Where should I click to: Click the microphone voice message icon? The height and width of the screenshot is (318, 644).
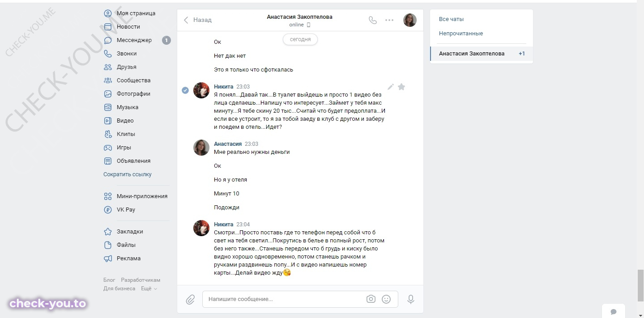pyautogui.click(x=411, y=299)
